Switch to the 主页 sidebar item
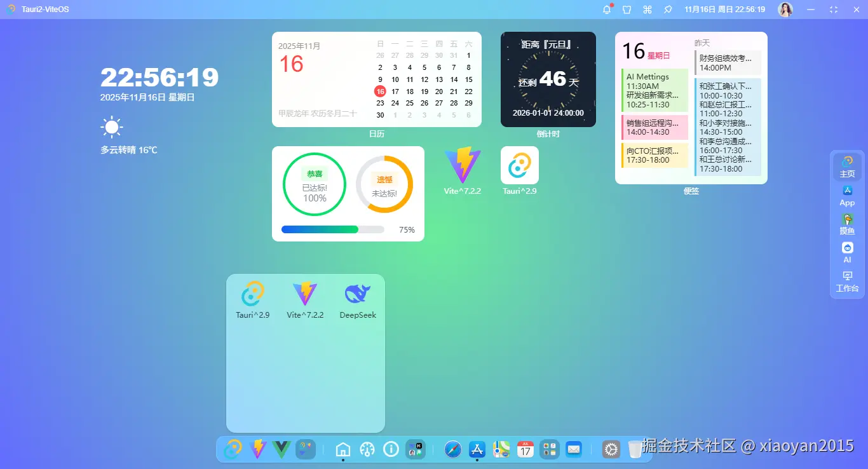Image resolution: width=868 pixels, height=469 pixels. [847, 167]
